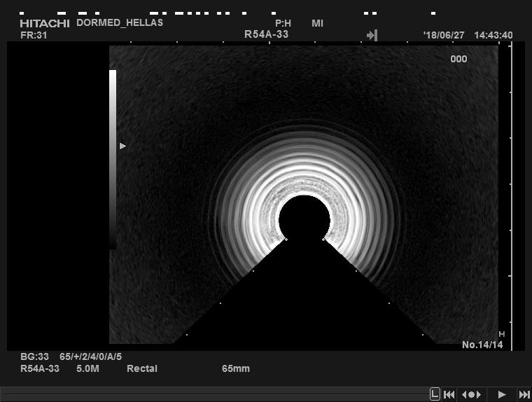The image size is (532, 402).
Task: Click the Rectal preset label
Action: click(142, 368)
